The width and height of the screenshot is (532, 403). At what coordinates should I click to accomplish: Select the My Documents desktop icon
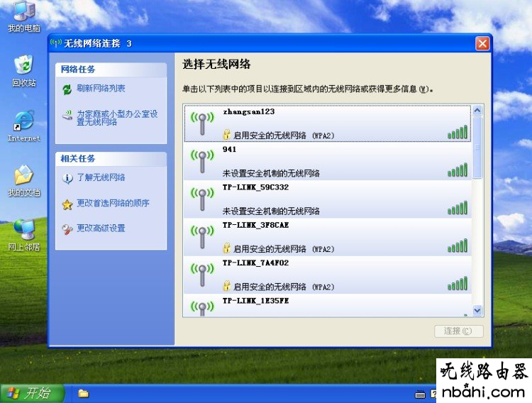pyautogui.click(x=23, y=181)
